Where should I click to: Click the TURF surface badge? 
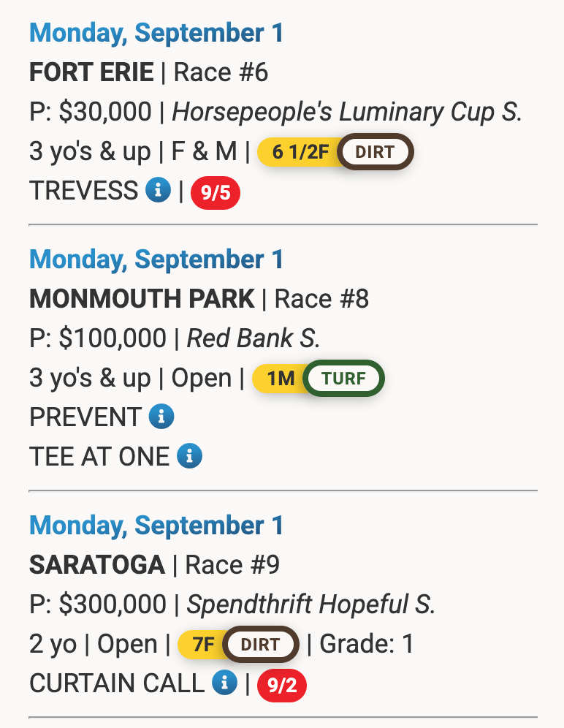[x=343, y=379]
